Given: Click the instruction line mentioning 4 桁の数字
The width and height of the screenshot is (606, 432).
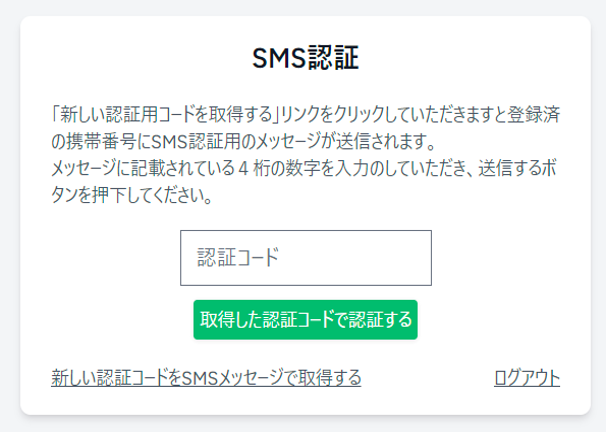Looking at the screenshot, I should (300, 167).
